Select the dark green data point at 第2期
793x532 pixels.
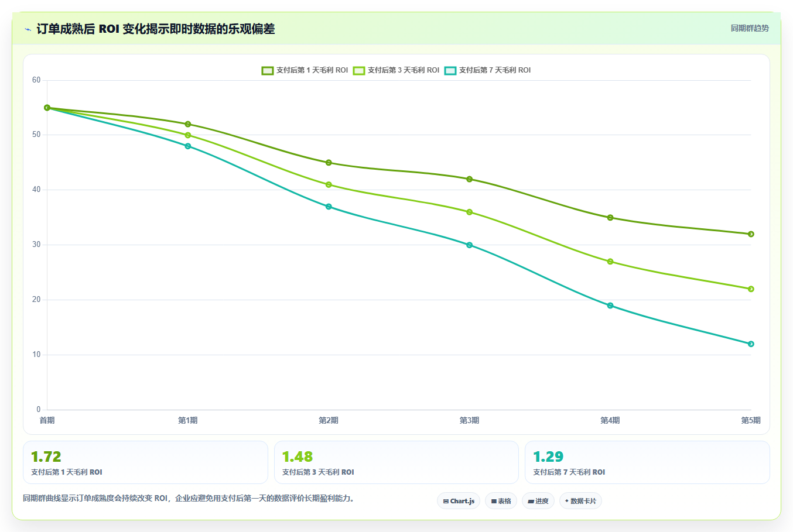coord(329,163)
